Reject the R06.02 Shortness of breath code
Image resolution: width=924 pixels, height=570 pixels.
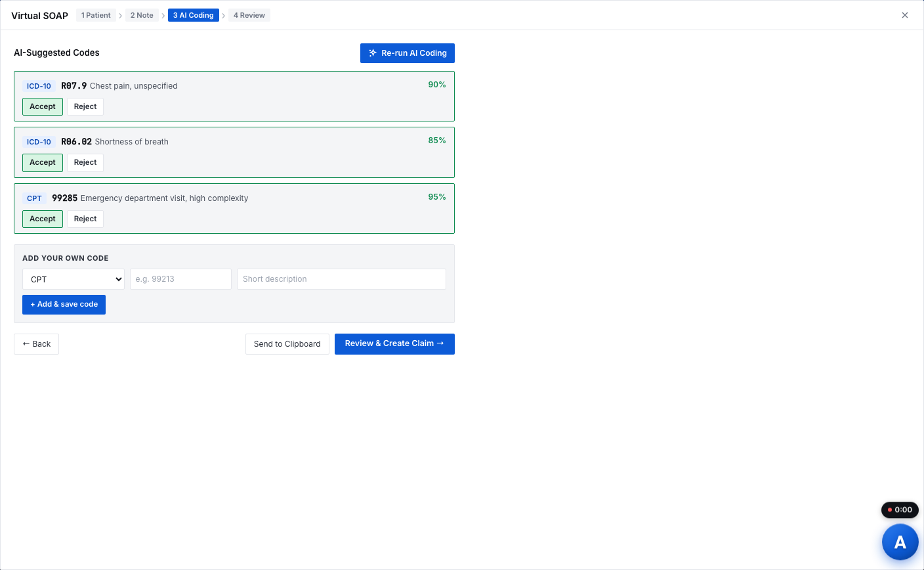coord(85,162)
